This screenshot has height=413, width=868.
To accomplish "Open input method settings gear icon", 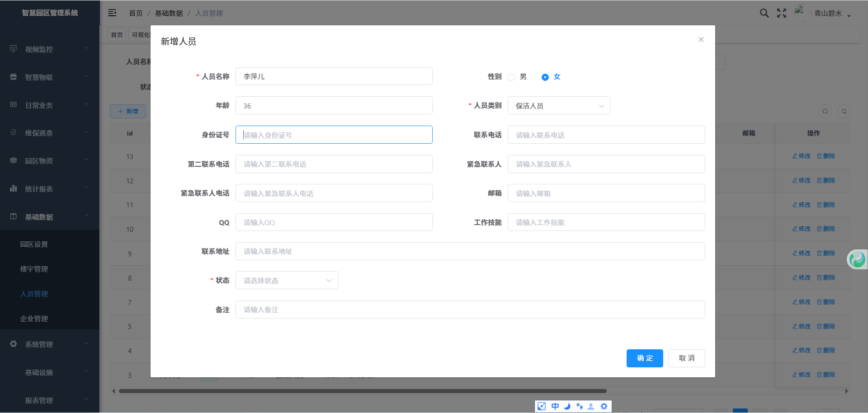I will tap(604, 406).
